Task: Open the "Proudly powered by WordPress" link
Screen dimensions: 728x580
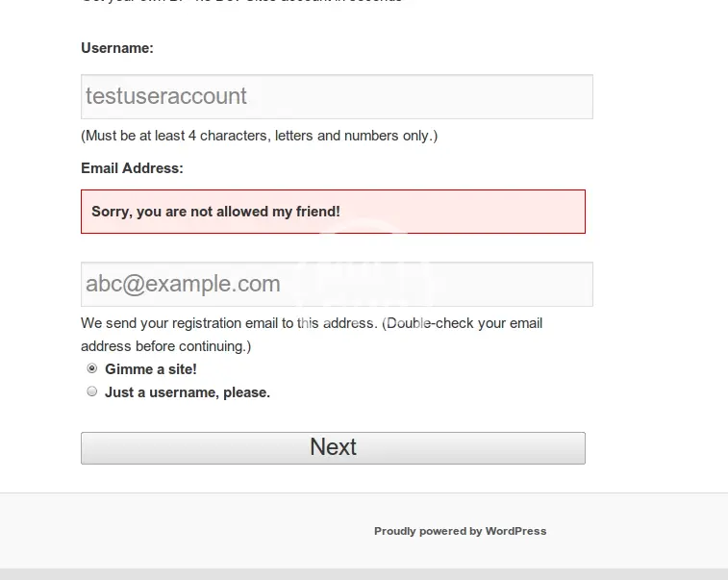Action: [x=460, y=531]
